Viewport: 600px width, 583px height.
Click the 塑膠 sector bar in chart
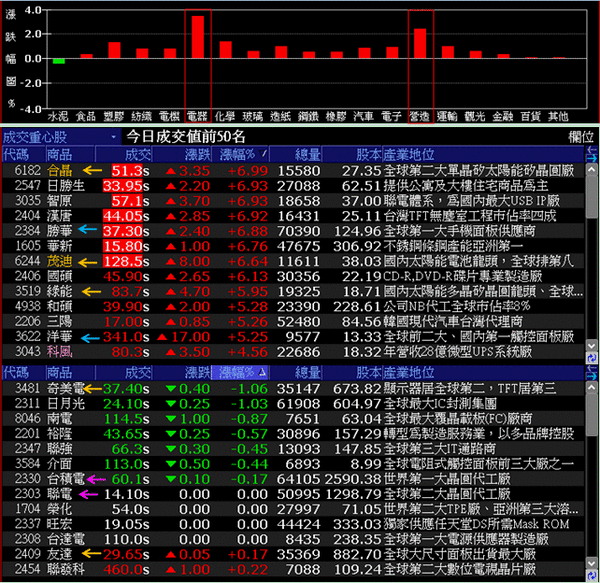coord(114,50)
